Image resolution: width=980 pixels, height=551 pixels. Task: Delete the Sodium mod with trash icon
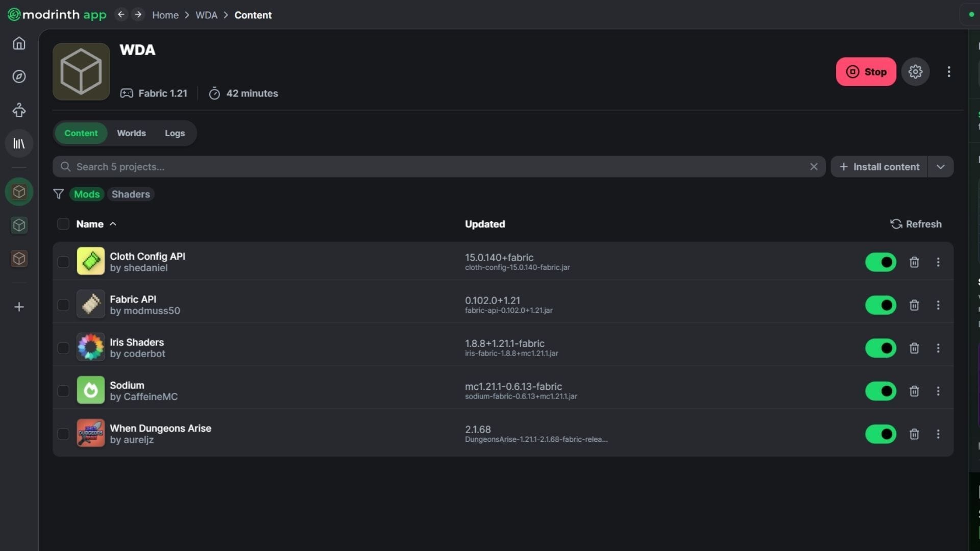pos(914,391)
